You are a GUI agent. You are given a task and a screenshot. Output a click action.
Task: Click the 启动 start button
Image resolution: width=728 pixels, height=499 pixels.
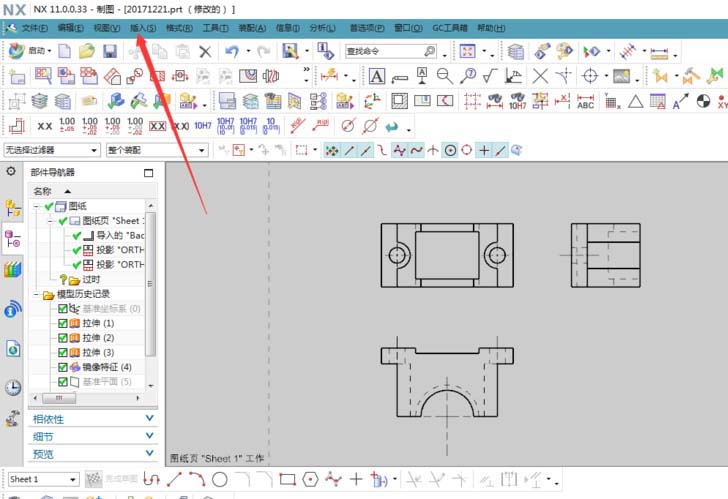pos(30,51)
